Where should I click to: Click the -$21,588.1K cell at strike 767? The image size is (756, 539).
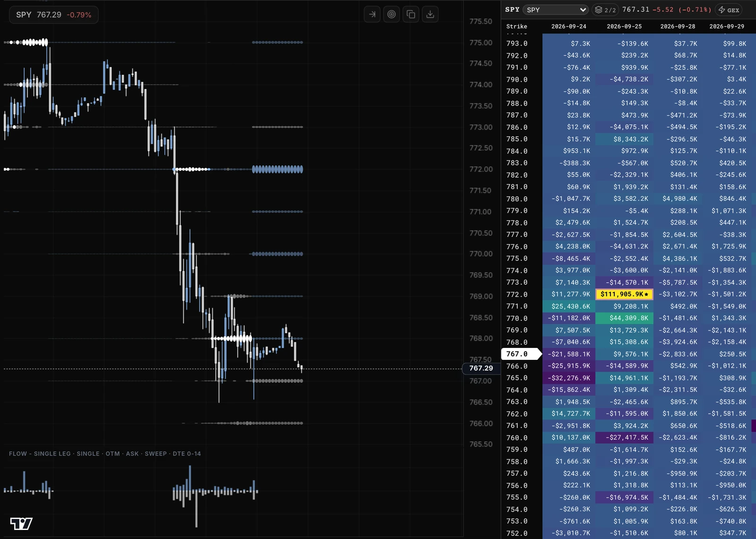pos(569,354)
